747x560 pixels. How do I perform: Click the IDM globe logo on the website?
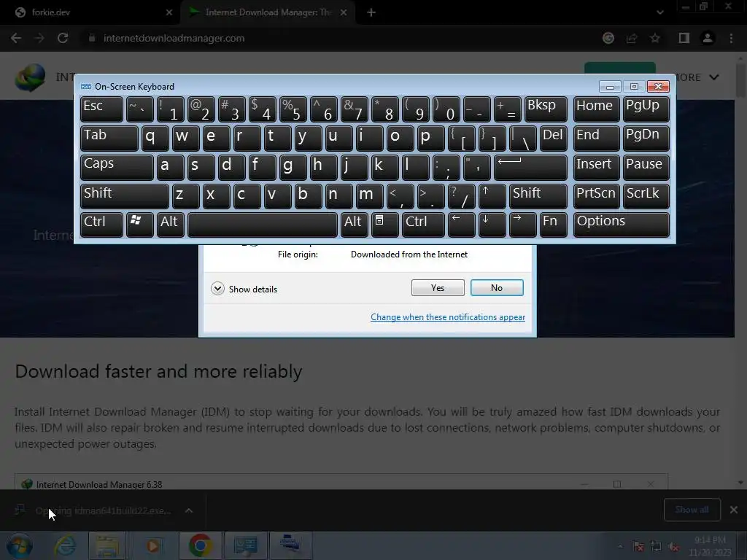(30, 77)
